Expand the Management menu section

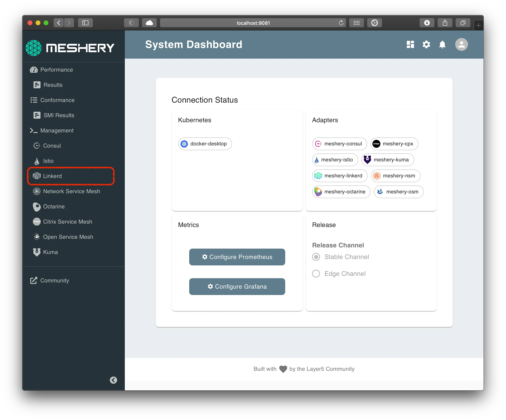click(x=57, y=131)
